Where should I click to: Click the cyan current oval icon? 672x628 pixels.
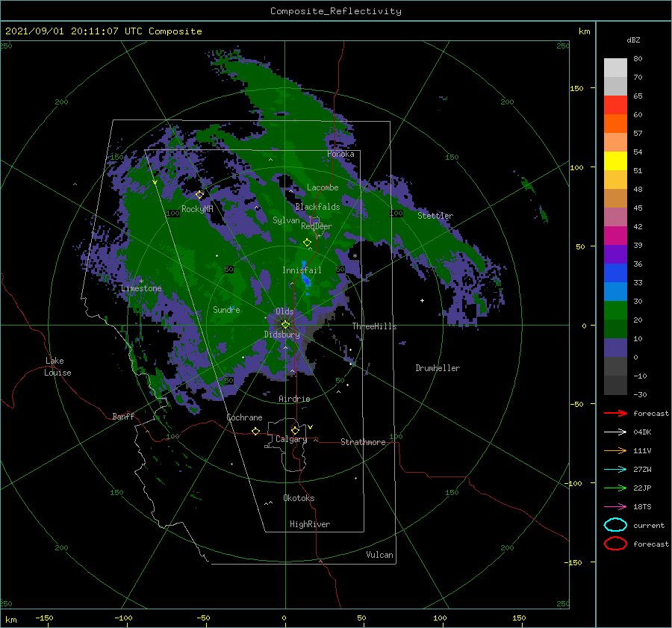[x=615, y=525]
